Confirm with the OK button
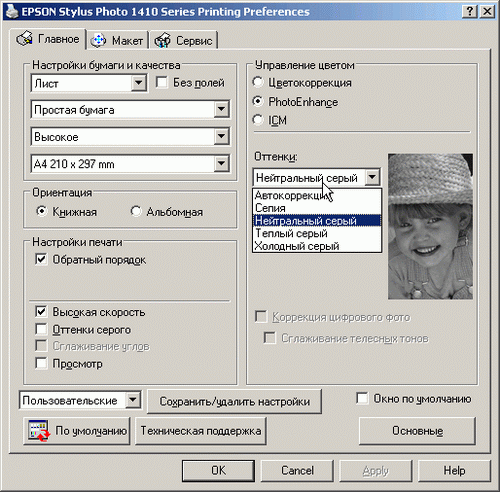 click(x=218, y=470)
